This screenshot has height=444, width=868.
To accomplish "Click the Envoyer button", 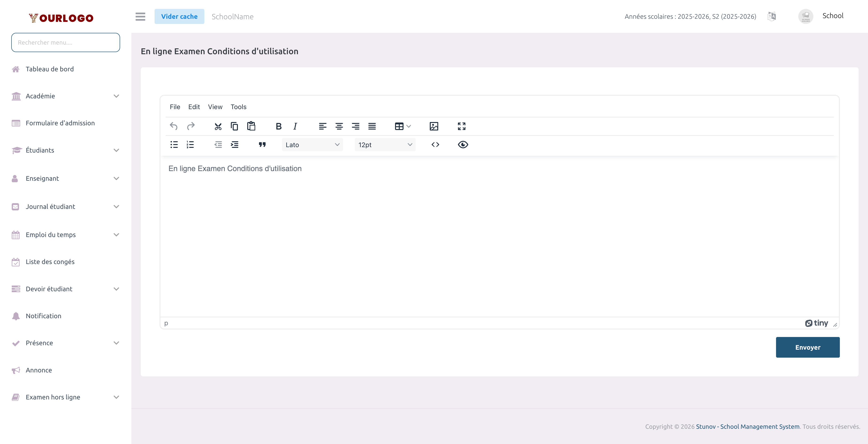I will tap(808, 347).
